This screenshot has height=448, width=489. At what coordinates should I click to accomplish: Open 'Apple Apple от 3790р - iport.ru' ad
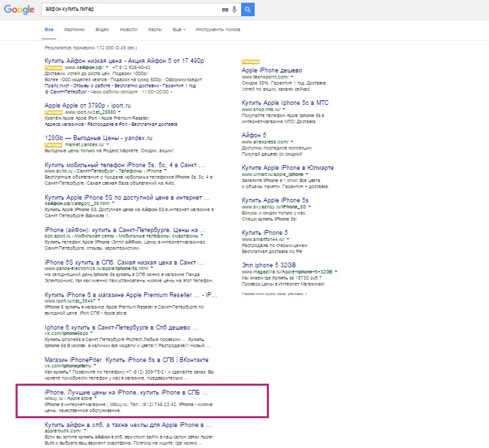pos(87,106)
